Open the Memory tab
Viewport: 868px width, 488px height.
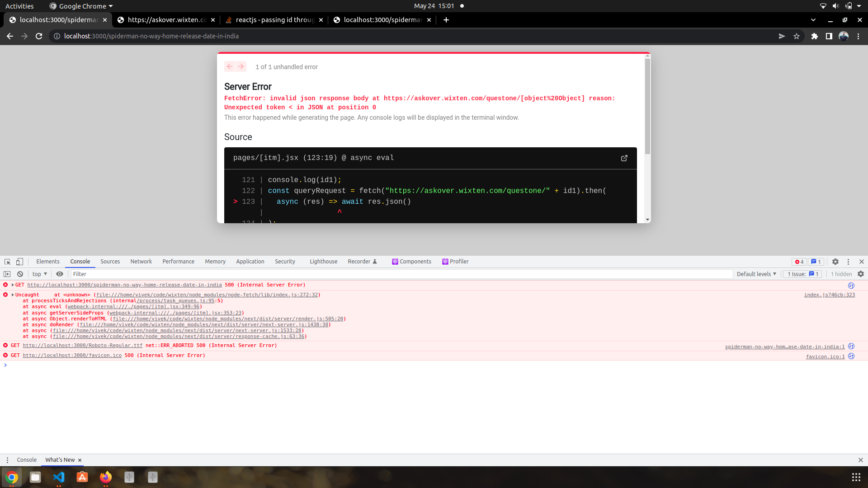pyautogui.click(x=215, y=262)
